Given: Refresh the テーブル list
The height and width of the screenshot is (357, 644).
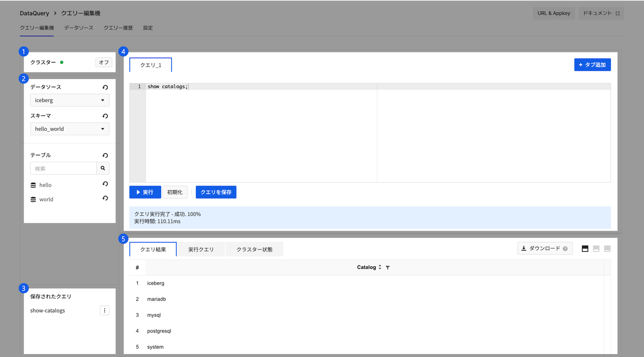Looking at the screenshot, I should click(x=105, y=155).
